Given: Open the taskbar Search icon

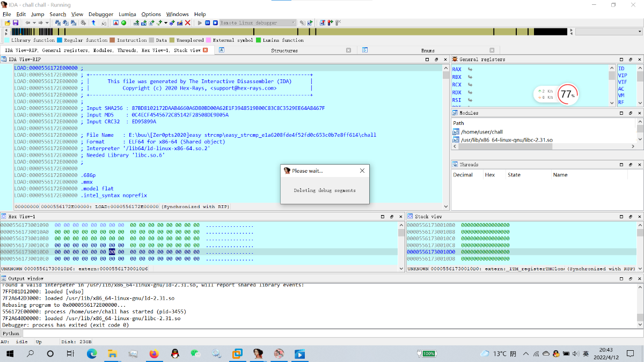Looking at the screenshot, I should (30, 354).
